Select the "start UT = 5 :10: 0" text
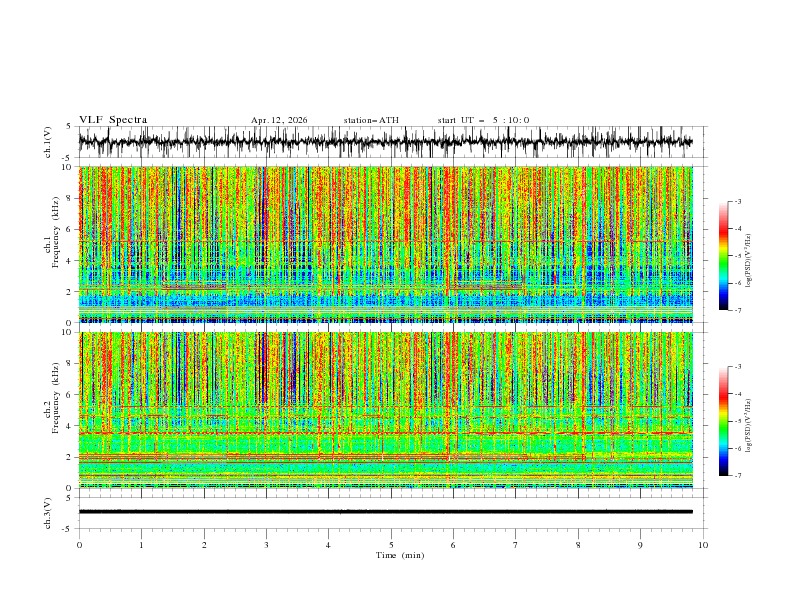 (x=483, y=120)
